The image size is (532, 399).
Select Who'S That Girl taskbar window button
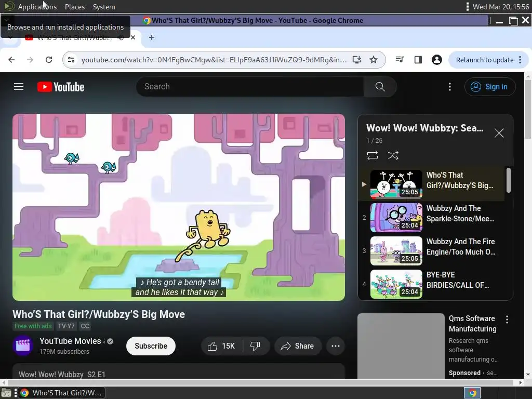pyautogui.click(x=62, y=393)
